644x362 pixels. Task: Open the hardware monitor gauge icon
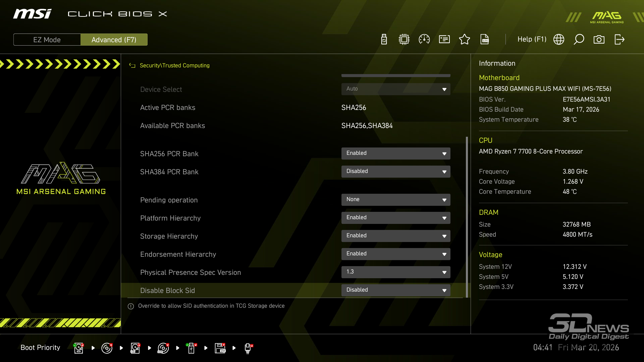coord(424,40)
